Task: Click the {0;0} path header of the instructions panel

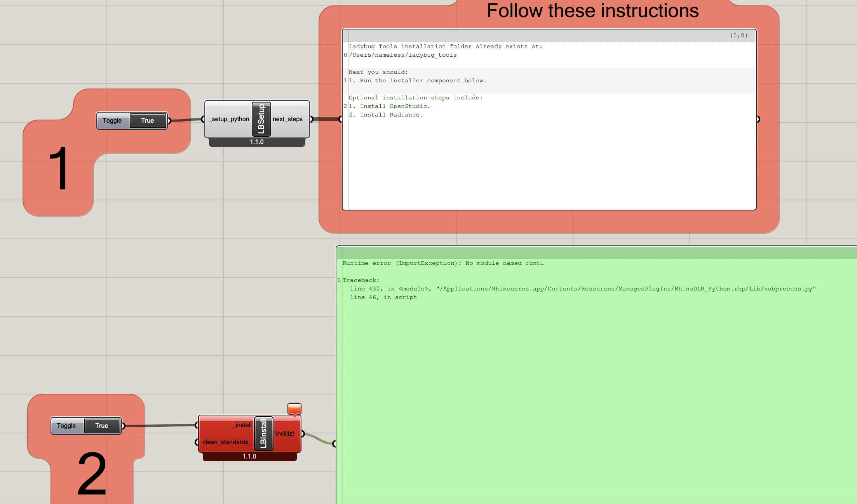Action: [x=738, y=35]
